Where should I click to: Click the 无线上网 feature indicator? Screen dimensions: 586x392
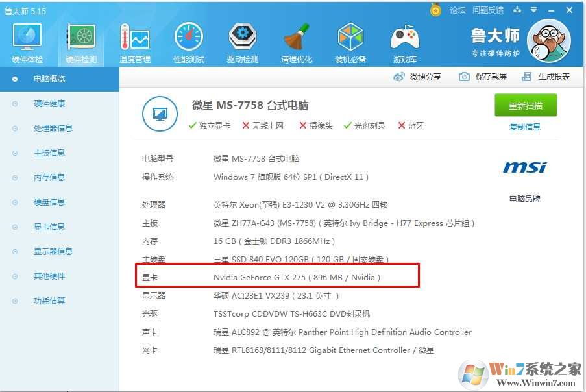pos(263,125)
